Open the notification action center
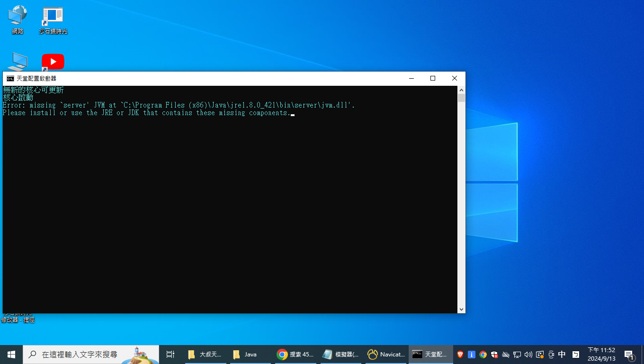Screen dimensions: 644x364 coord(629,355)
